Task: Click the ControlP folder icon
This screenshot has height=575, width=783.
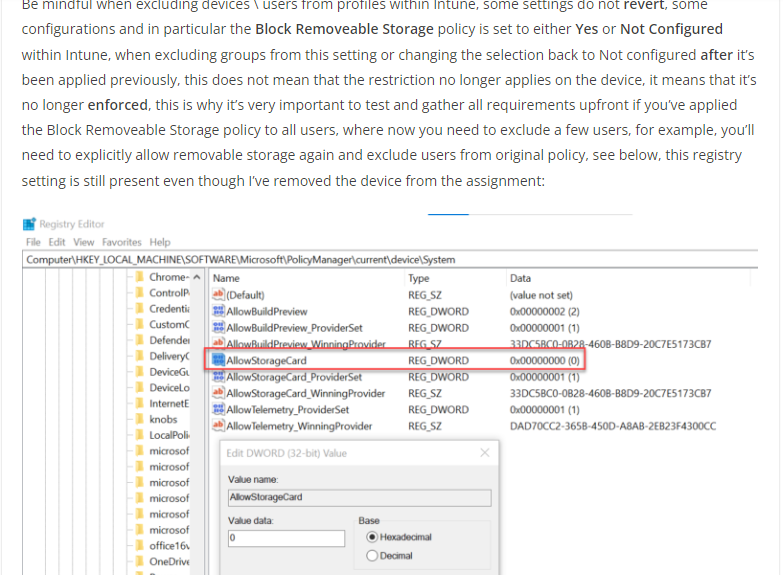Action: (140, 293)
